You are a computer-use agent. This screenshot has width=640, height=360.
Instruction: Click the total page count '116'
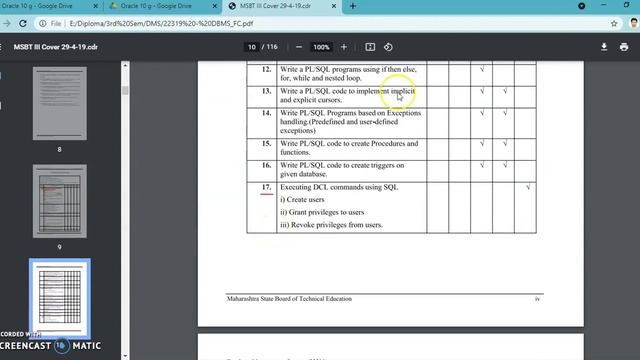point(272,47)
